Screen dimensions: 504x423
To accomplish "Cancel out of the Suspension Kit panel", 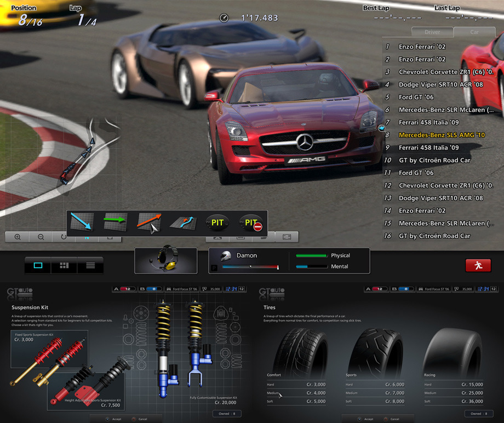I will point(140,419).
